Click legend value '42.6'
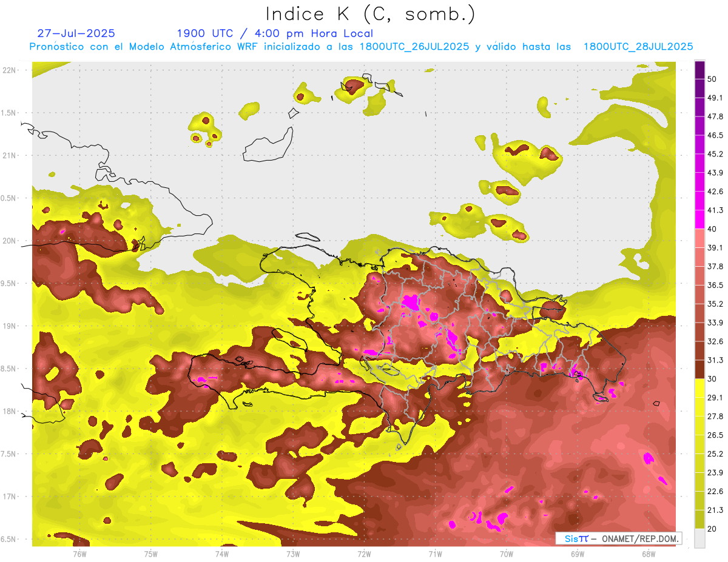The image size is (728, 562). click(715, 192)
